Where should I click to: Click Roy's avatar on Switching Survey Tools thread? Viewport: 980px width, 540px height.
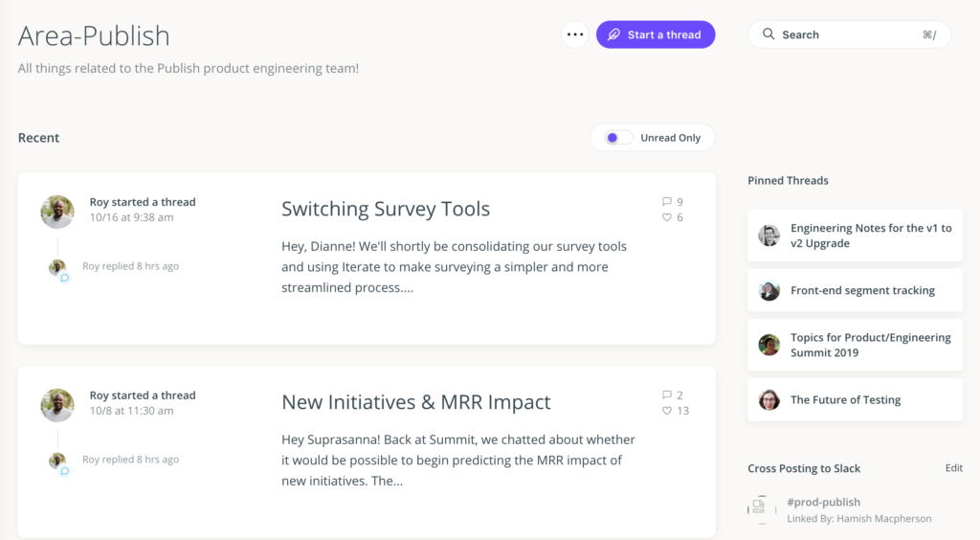57,212
